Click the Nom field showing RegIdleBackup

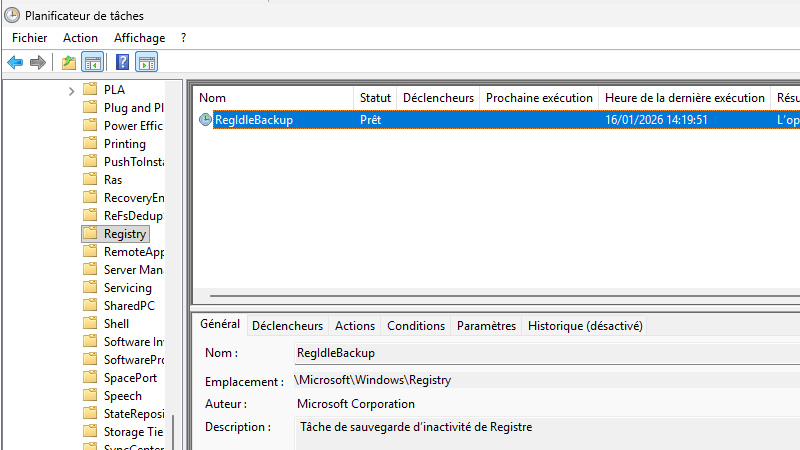pos(547,354)
